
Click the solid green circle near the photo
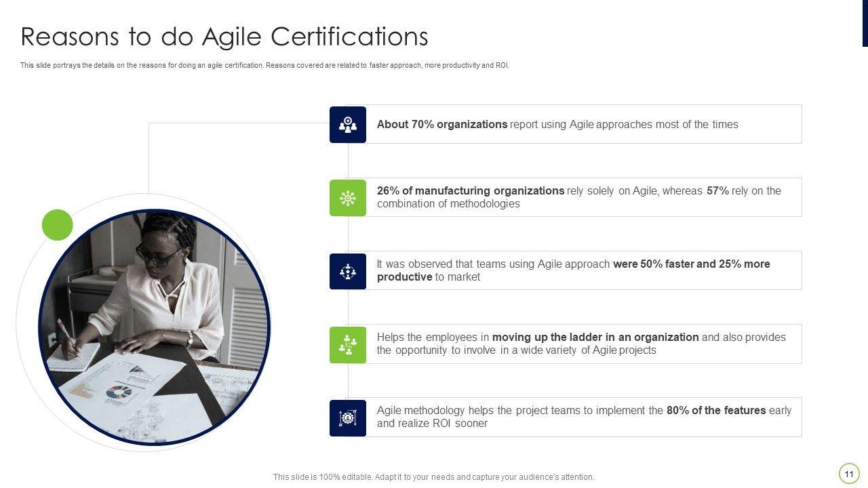tap(58, 225)
